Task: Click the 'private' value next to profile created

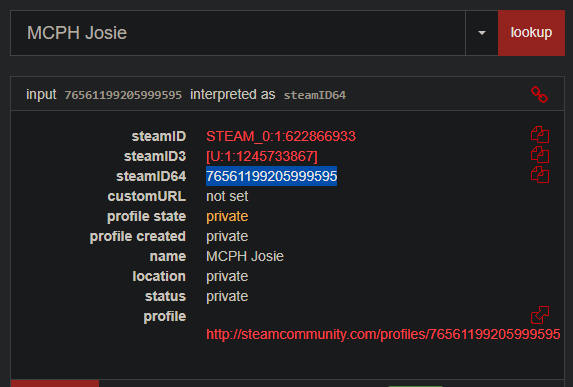Action: pos(227,236)
